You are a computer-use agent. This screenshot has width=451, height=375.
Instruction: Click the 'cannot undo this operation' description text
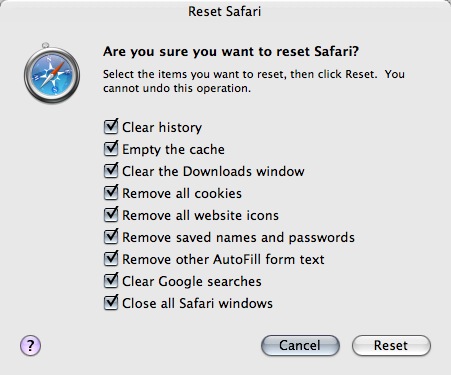pos(177,88)
